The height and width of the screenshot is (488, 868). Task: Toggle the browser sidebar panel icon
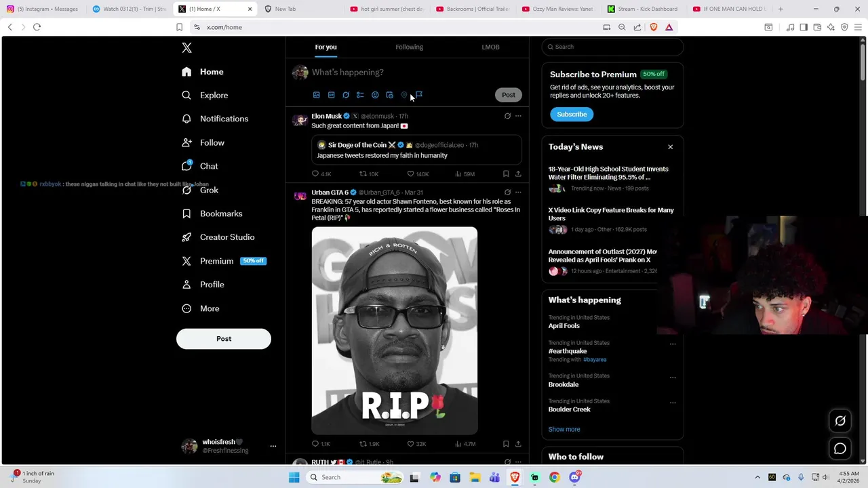(x=804, y=27)
